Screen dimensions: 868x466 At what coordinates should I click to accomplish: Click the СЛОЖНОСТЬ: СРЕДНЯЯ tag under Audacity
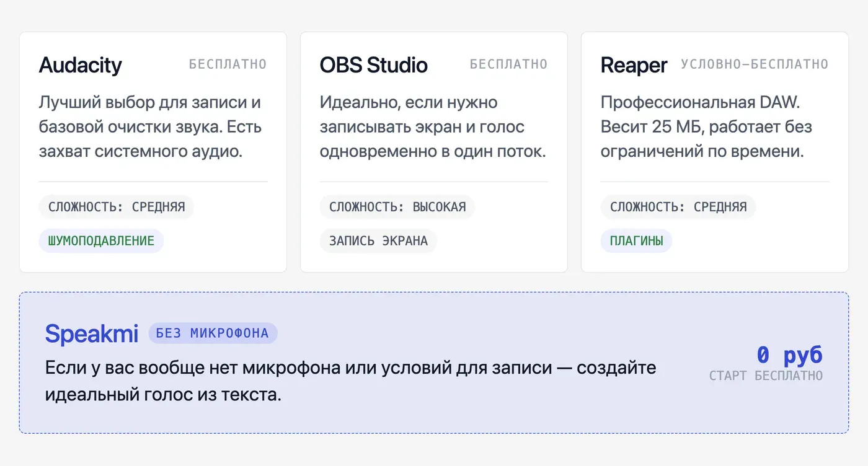117,207
